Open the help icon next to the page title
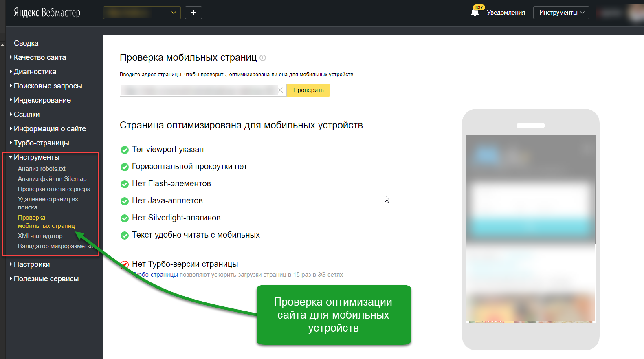This screenshot has height=359, width=644. pos(263,58)
